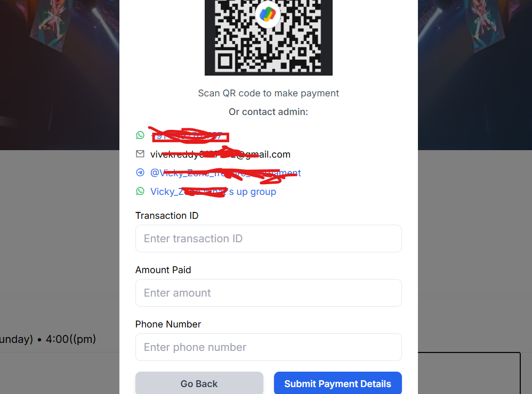The image size is (532, 394).
Task: Click the Google Pay logo inside the QR code
Action: [268, 14]
